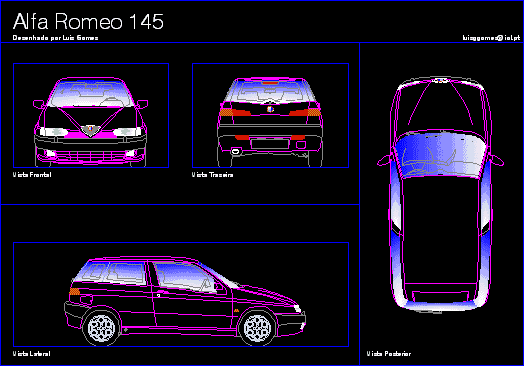Select the front view car drawing
Screen dimensions: 524x366
pos(91,122)
